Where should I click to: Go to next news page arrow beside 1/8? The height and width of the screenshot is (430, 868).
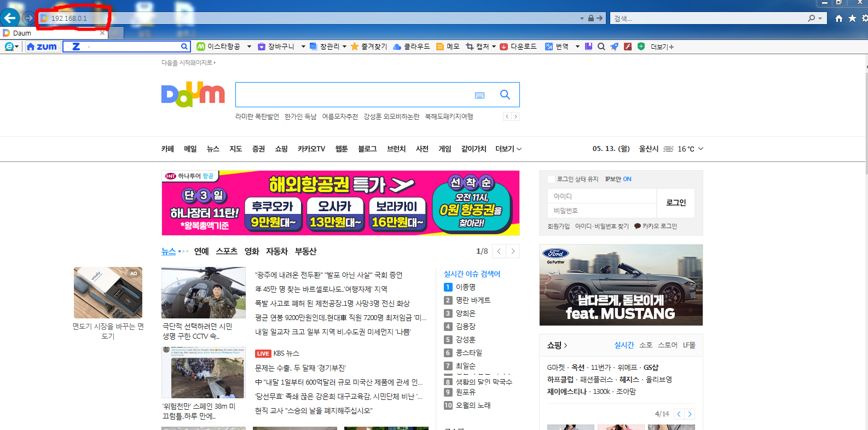513,251
